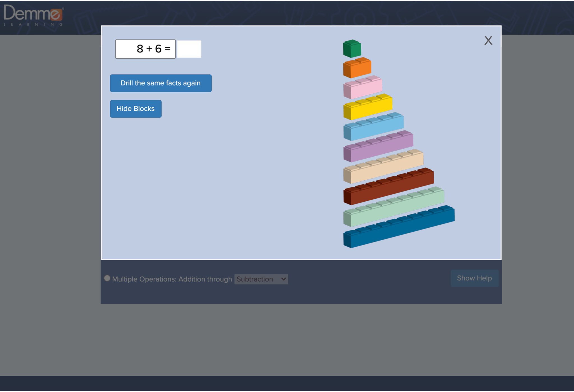
Task: Change Subtraction to another operation
Action: pyautogui.click(x=261, y=279)
